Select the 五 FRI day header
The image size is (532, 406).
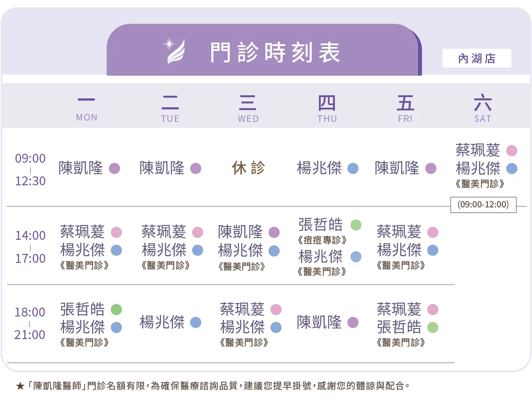(405, 108)
